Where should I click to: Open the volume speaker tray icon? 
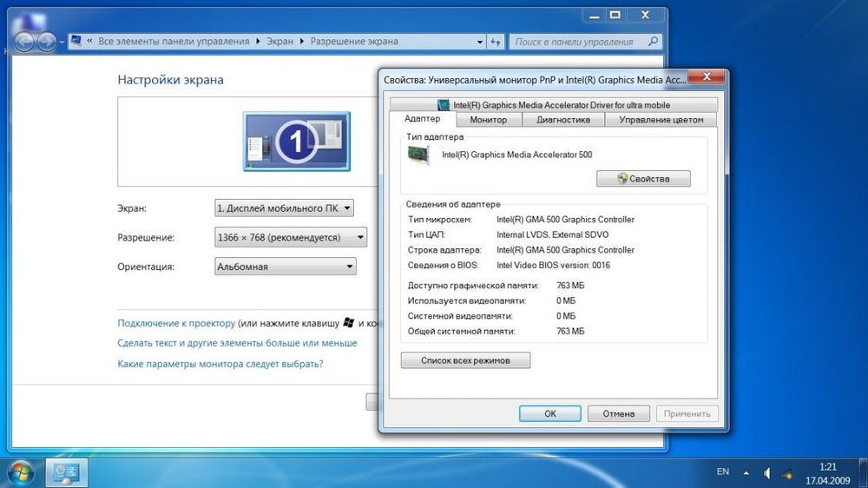[x=767, y=473]
